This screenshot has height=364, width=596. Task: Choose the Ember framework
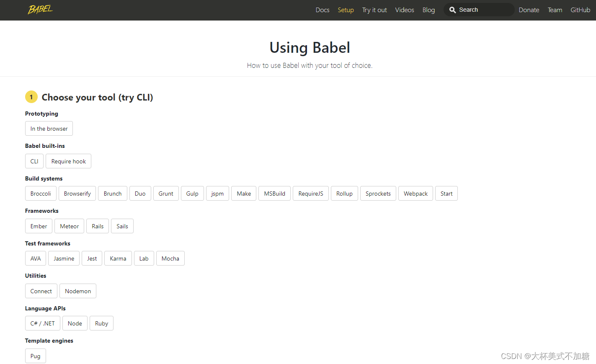[39, 226]
